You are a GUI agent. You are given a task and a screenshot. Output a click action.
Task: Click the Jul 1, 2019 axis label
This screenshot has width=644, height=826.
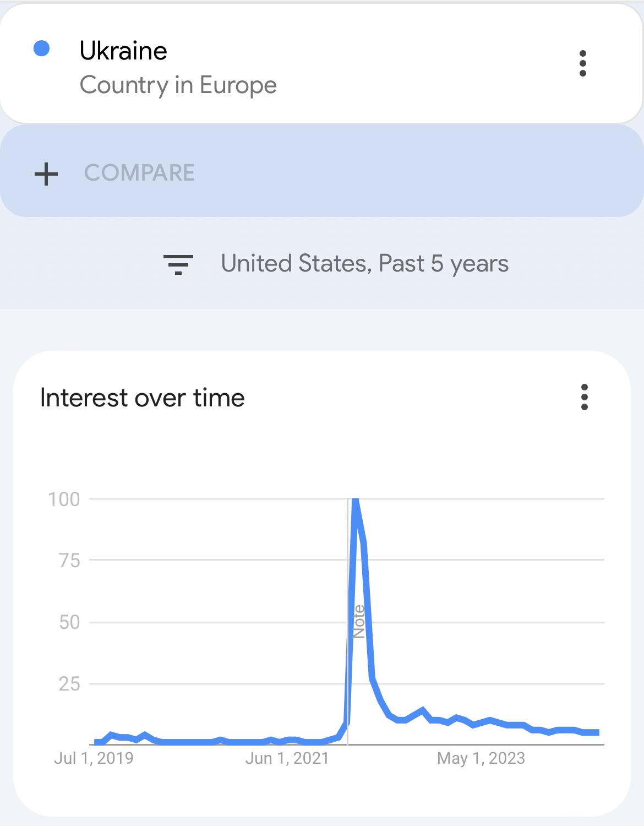(94, 758)
